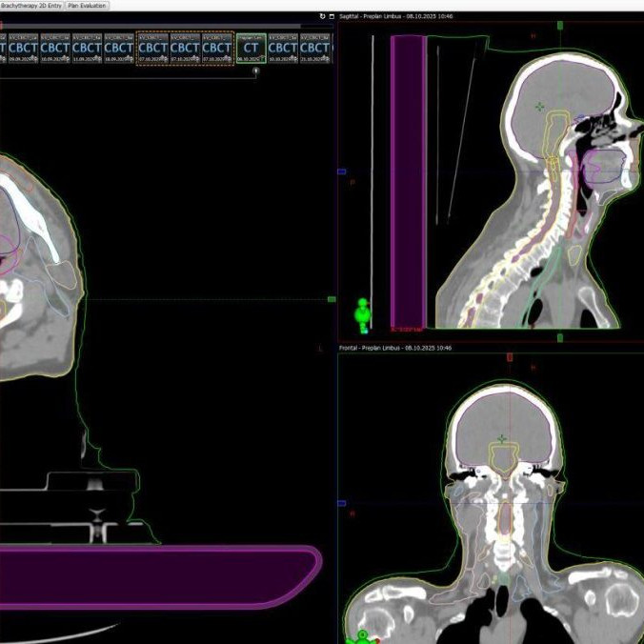Image resolution: width=644 pixels, height=644 pixels.
Task: Select the CBCT thumbnail immediately right of CT
Action: (x=282, y=48)
